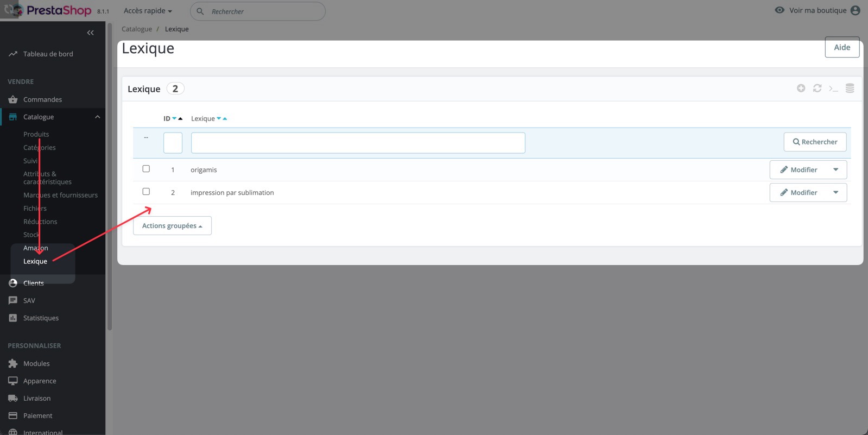This screenshot has height=435, width=868.
Task: Focus the top Rechercher search field
Action: click(x=258, y=11)
